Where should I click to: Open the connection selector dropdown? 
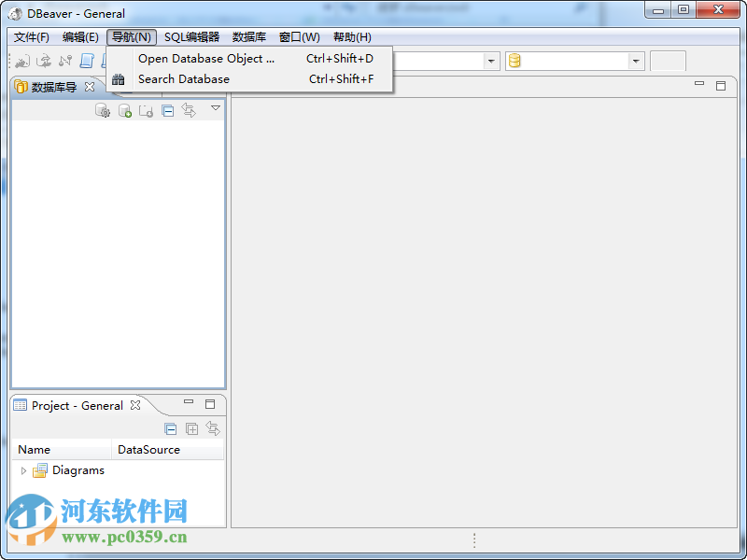tap(490, 61)
